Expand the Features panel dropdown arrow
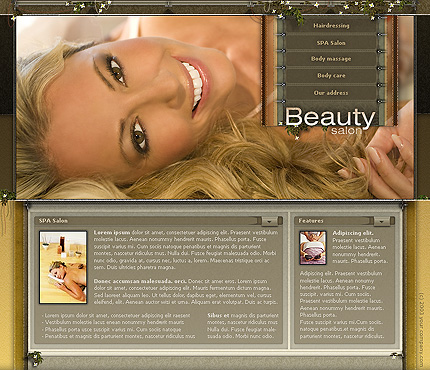The height and width of the screenshot is (370, 430). [382, 221]
